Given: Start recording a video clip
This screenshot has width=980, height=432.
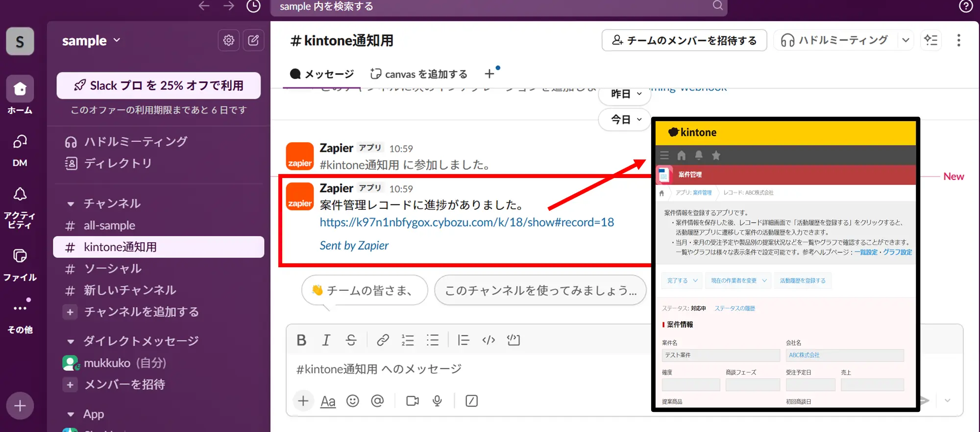Looking at the screenshot, I should click(413, 401).
